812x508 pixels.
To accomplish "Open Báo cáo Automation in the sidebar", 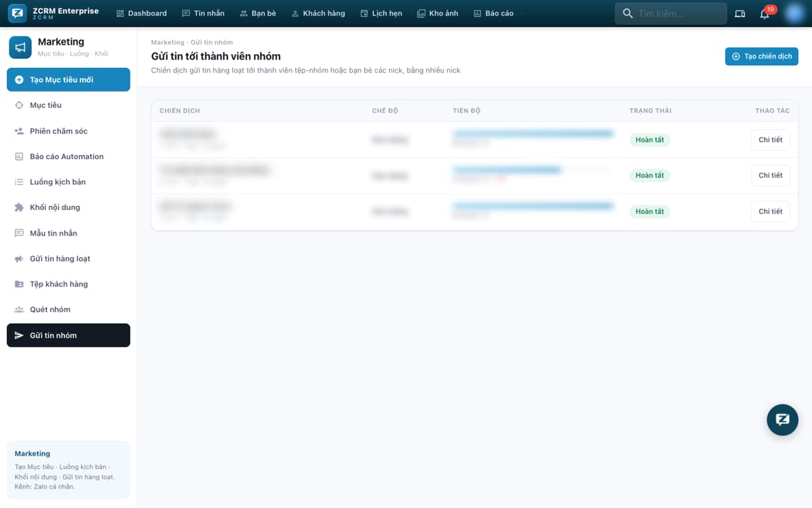I will tap(68, 156).
